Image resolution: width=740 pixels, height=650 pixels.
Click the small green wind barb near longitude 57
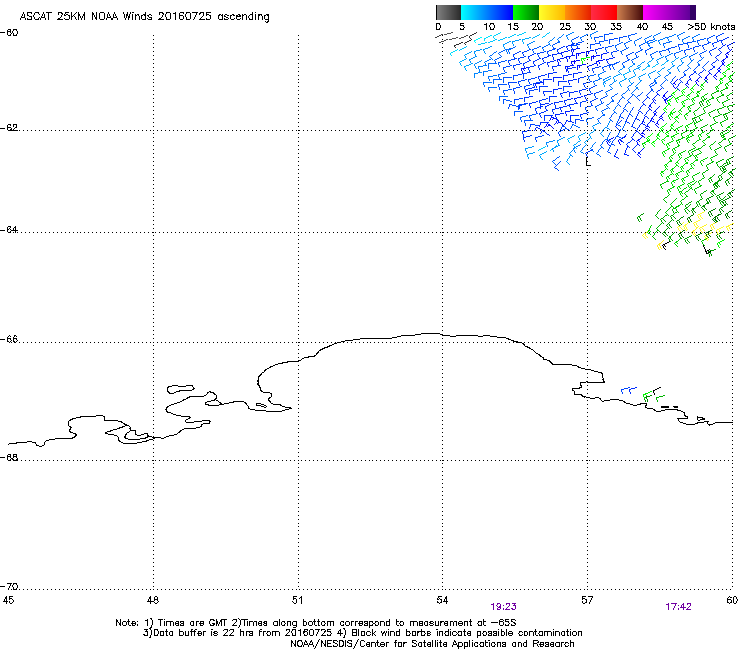[x=585, y=60]
